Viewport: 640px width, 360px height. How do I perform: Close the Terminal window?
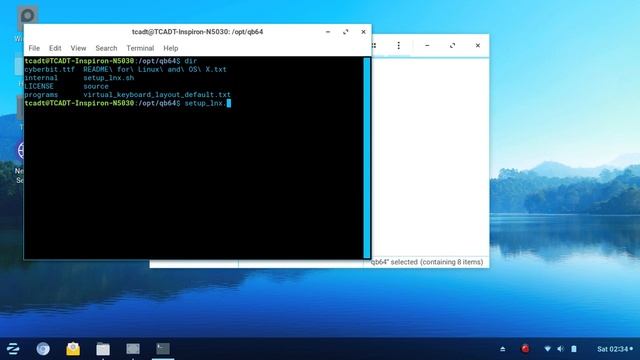[x=363, y=32]
